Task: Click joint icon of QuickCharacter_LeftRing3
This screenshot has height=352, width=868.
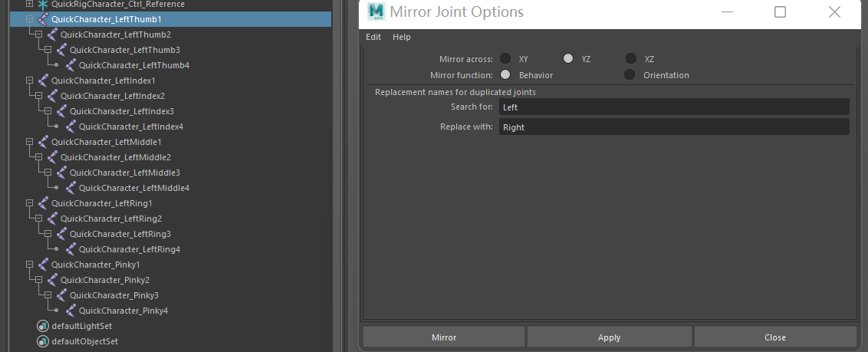Action: [x=61, y=234]
